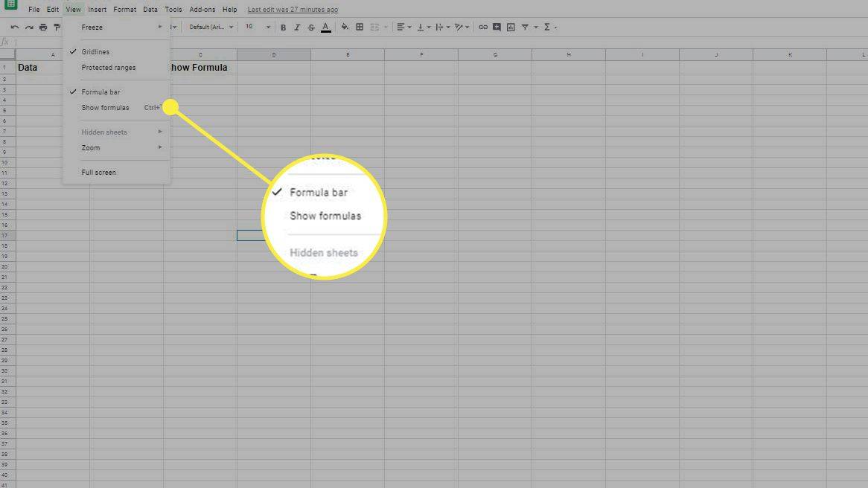Open the Fill color swatch
This screenshot has height=488, width=868.
[345, 27]
